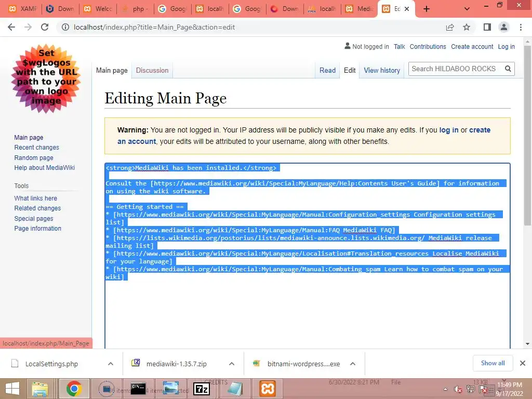The width and height of the screenshot is (532, 399).
Task: Switch to the MediaWiki tab
Action: click(x=360, y=9)
